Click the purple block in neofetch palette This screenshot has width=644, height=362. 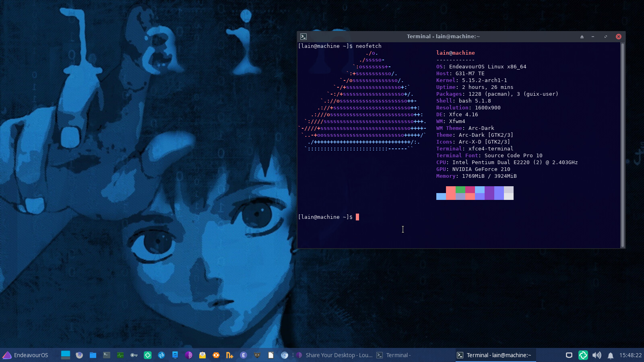point(489,193)
